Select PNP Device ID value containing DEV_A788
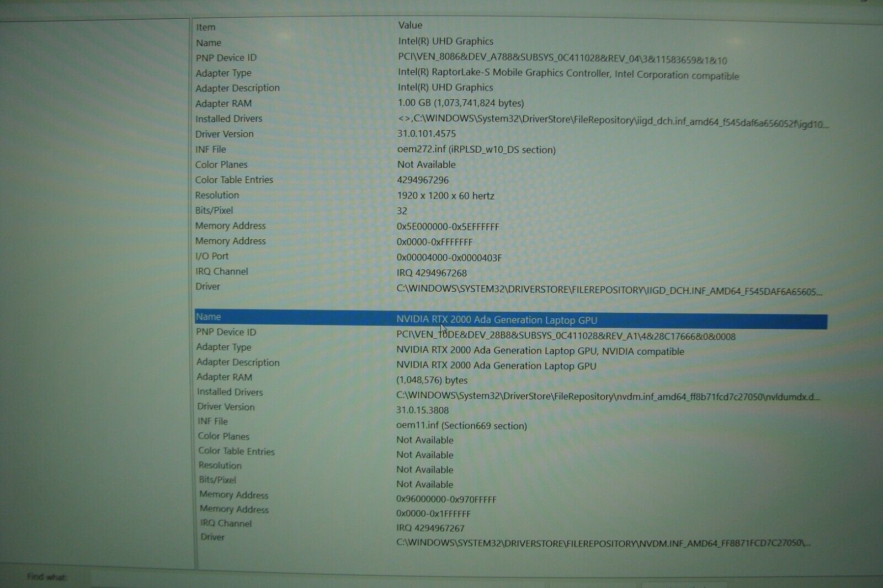Screen dimensions: 883x588 tap(562, 59)
